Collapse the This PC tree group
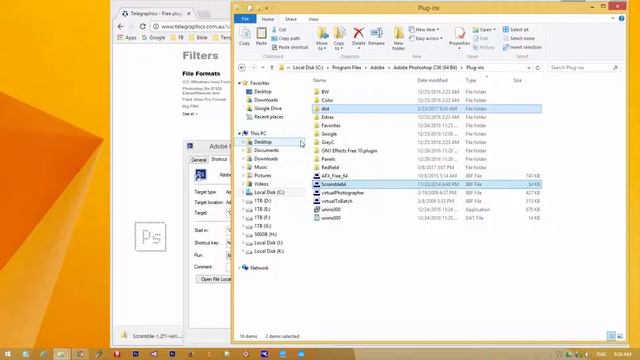This screenshot has width=640, height=360. pyautogui.click(x=240, y=133)
